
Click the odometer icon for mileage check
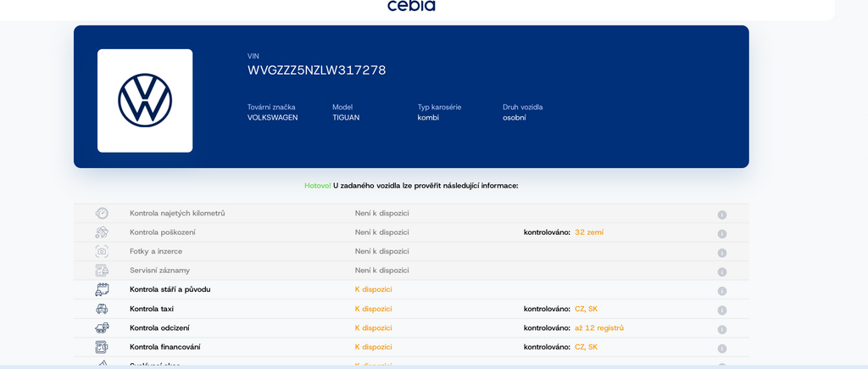pos(102,214)
